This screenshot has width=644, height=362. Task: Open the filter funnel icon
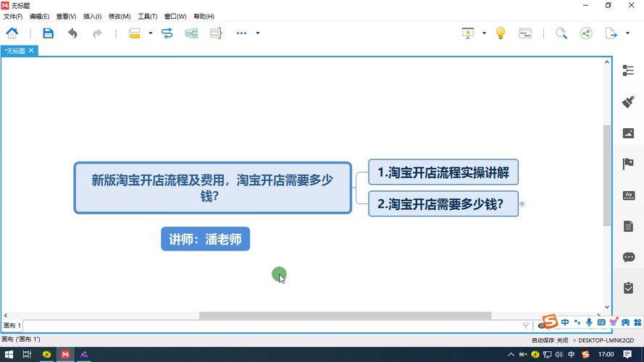[525, 326]
